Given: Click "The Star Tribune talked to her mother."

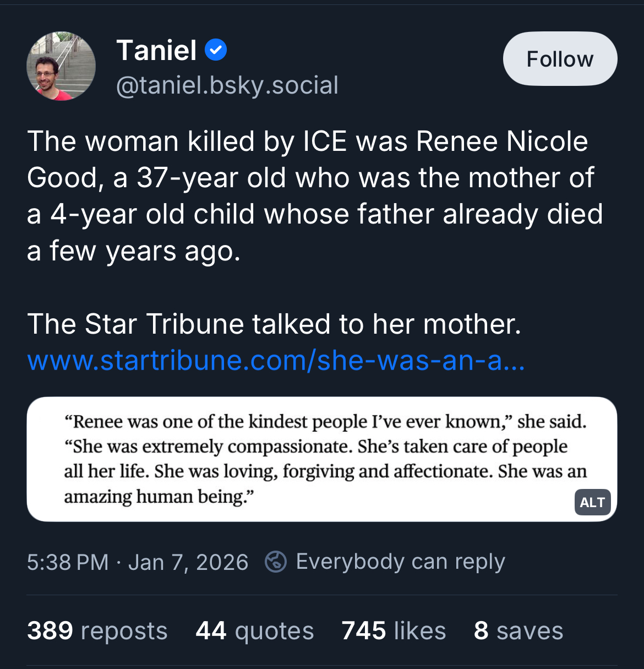Looking at the screenshot, I should tap(274, 324).
